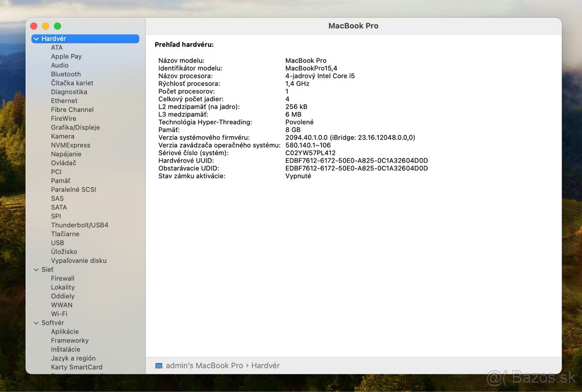Open Aplikácie under Softvér
Viewport: 582px width, 392px height.
click(65, 332)
